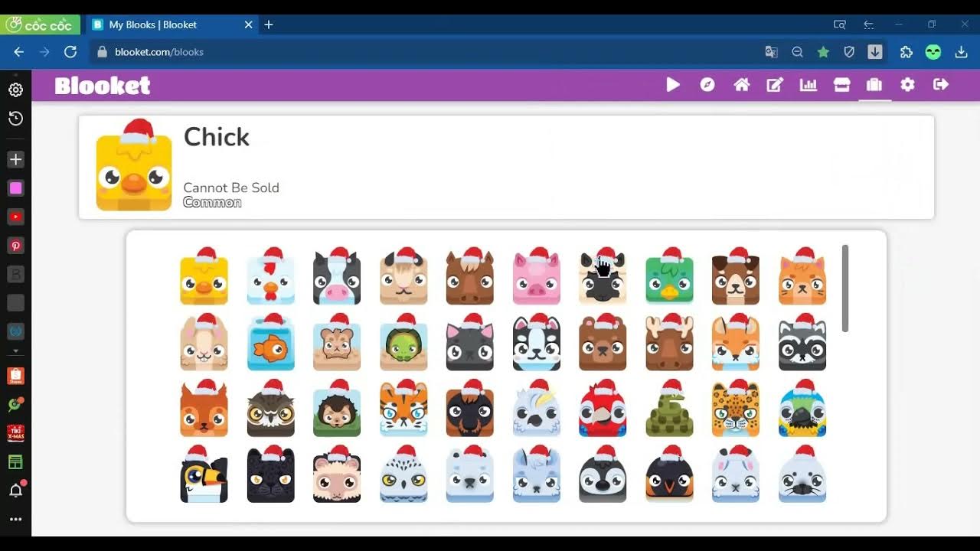Select the Pig blook
This screenshot has width=980, height=551.
click(537, 275)
